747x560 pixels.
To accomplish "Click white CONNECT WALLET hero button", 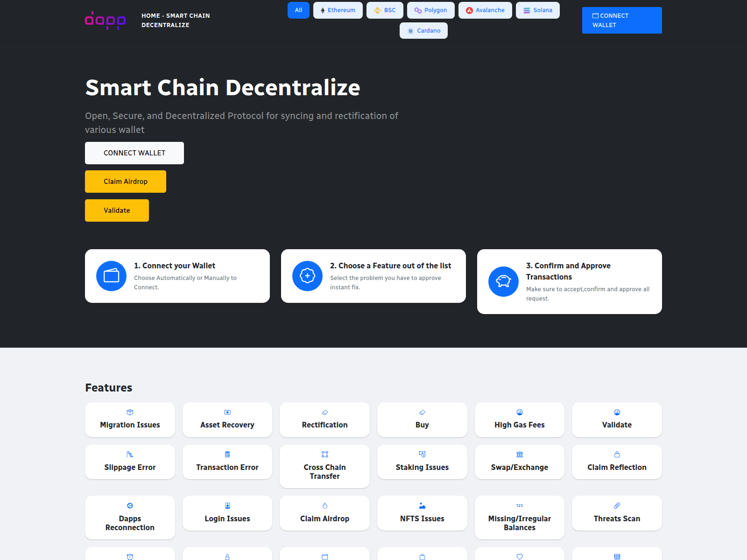I will [134, 153].
